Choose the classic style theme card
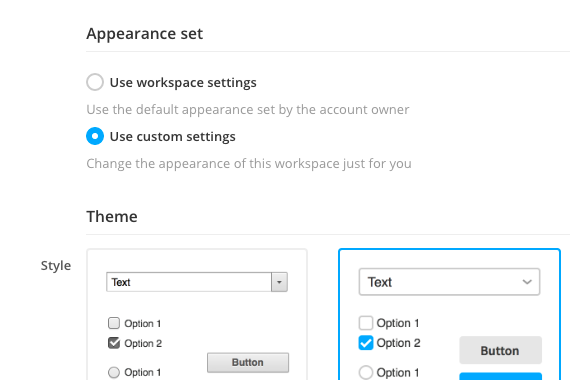570x380 pixels. pyautogui.click(x=197, y=315)
